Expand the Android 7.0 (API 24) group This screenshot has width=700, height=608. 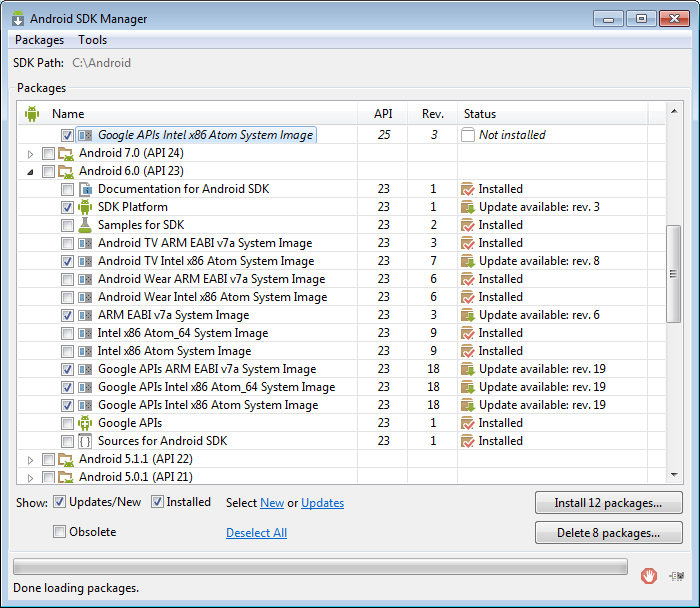[31, 153]
